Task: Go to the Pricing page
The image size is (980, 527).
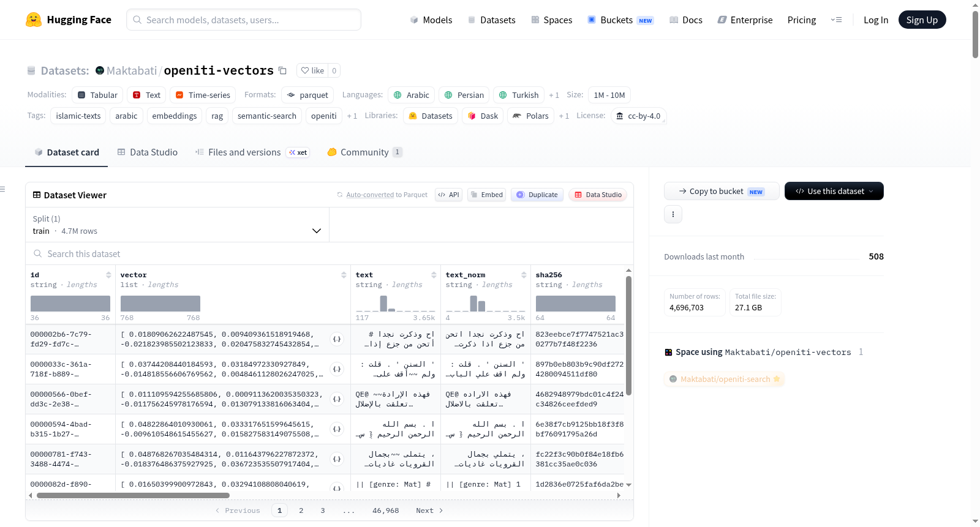Action: [x=802, y=20]
